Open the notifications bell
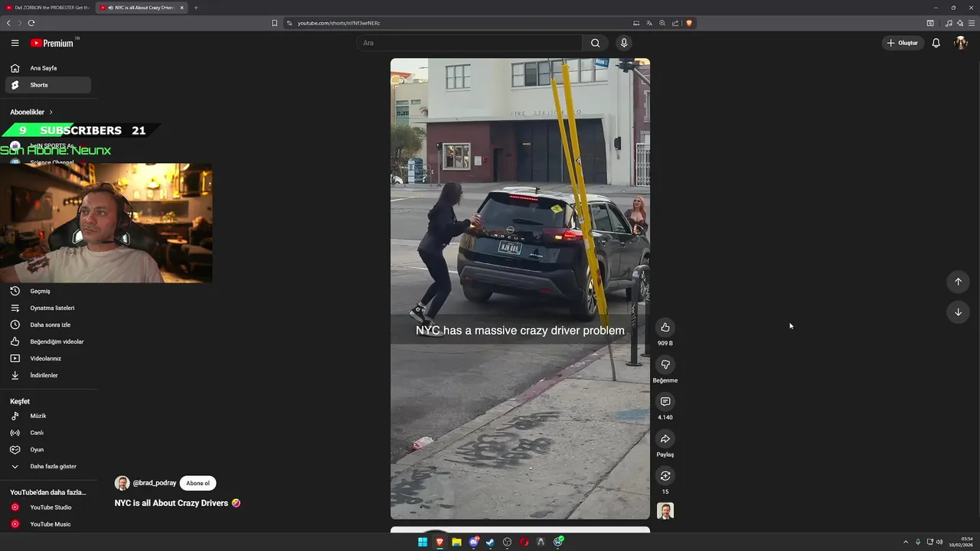 (x=936, y=43)
